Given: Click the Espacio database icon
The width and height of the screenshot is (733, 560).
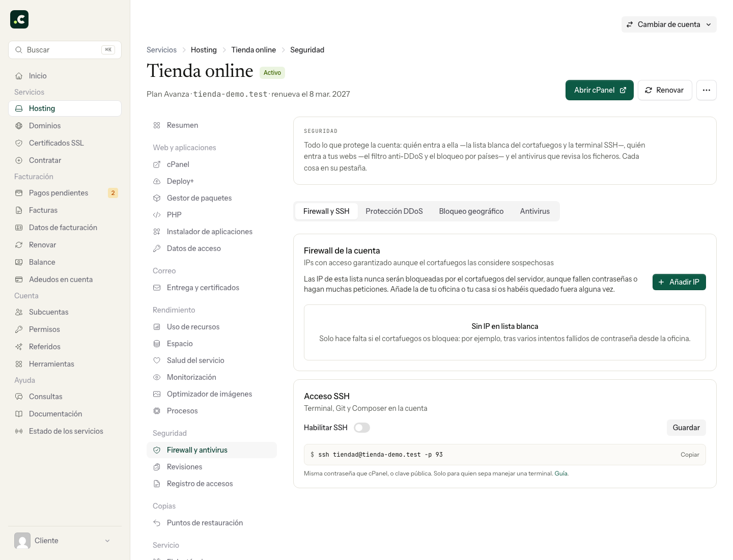Looking at the screenshot, I should pos(157,344).
